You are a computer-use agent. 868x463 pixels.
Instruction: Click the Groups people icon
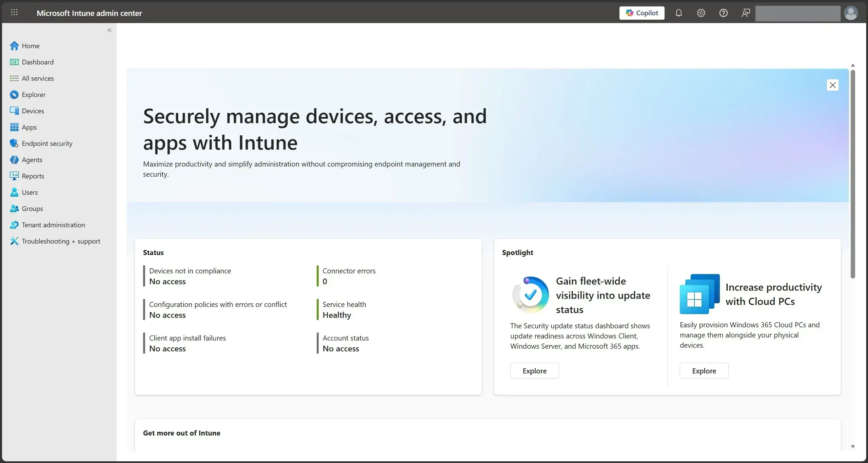14,209
